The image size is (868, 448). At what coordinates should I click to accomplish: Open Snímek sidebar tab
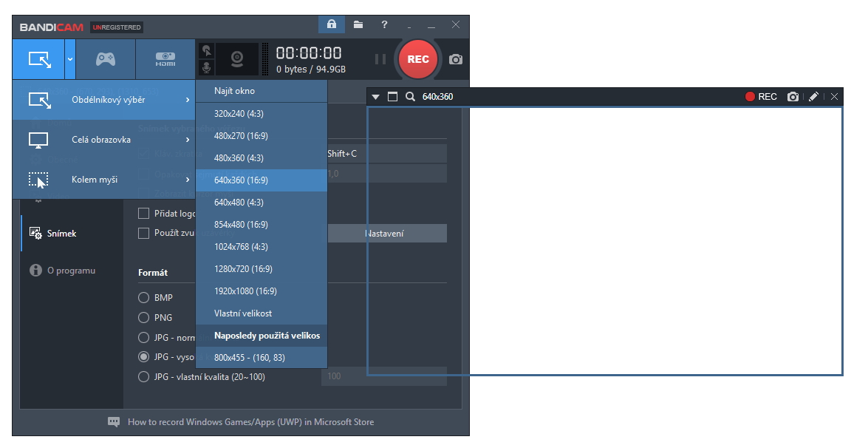click(x=71, y=233)
